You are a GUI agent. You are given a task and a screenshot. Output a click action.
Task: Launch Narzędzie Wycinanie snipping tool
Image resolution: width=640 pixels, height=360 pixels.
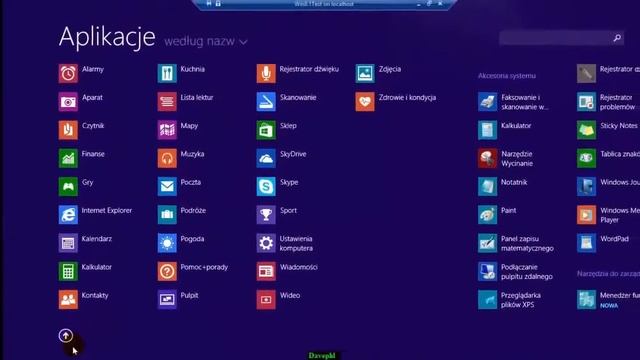487,158
